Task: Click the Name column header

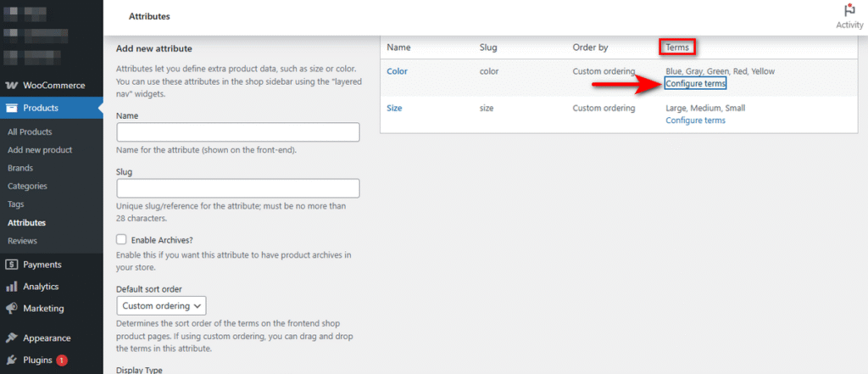Action: coord(398,47)
